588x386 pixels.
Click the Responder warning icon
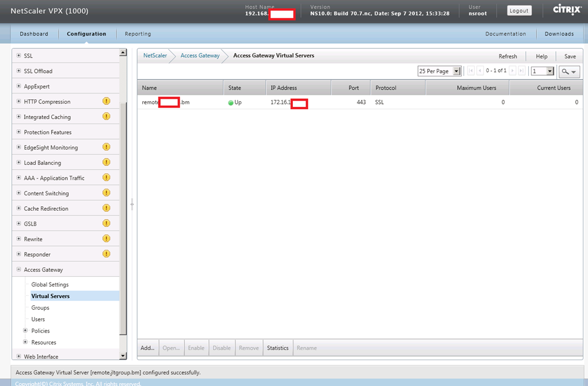pos(106,254)
